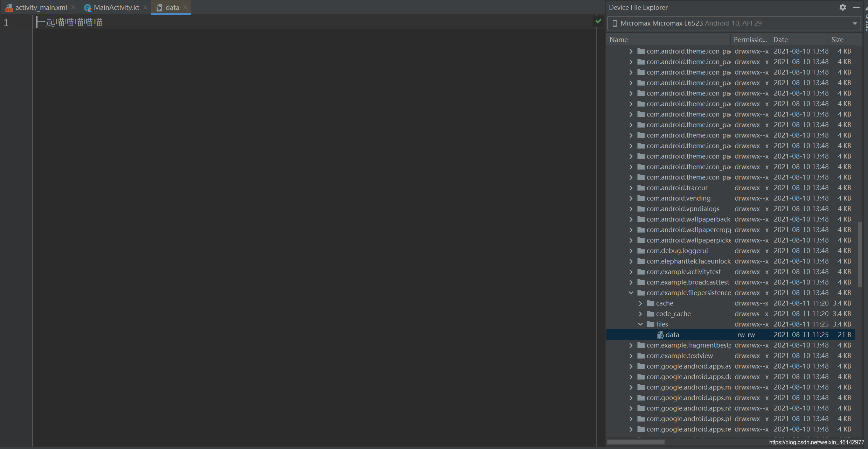868x449 pixels.
Task: Click the activity_main.xml tab file icon
Action: 9,8
